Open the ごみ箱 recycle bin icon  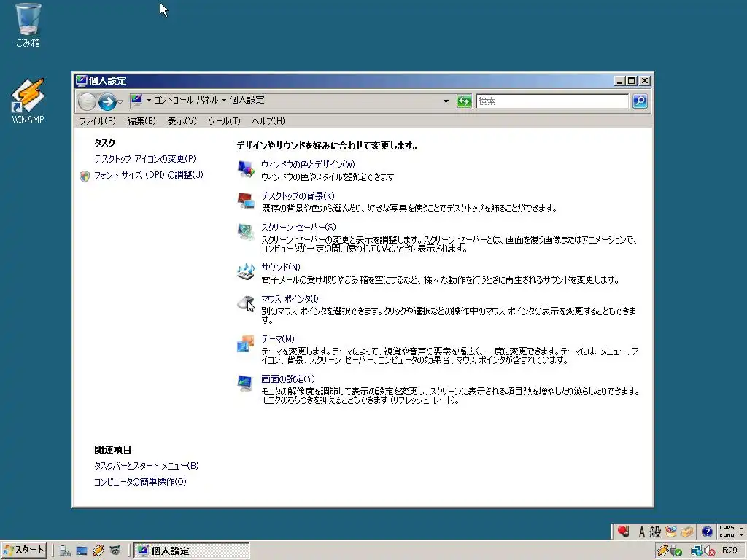tap(28, 25)
